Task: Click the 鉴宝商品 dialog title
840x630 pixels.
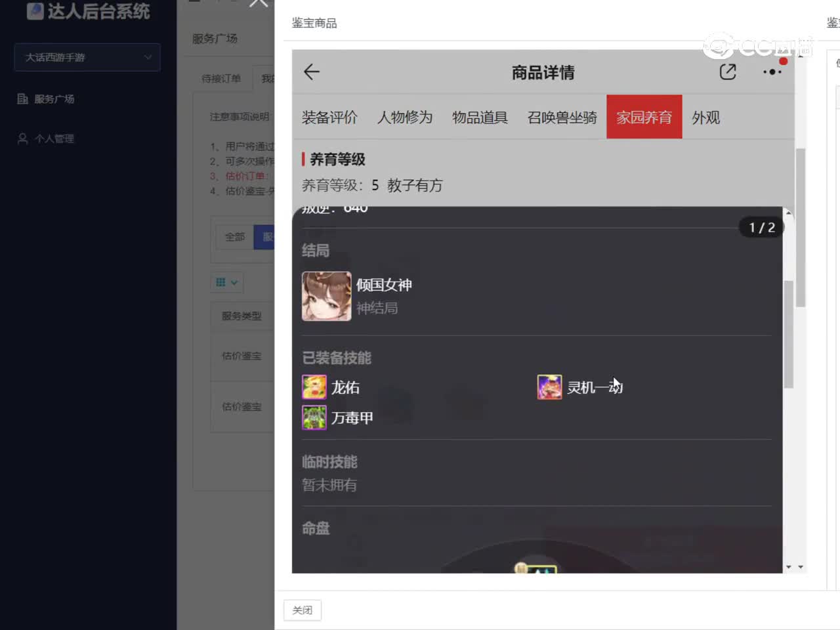Action: pos(314,23)
